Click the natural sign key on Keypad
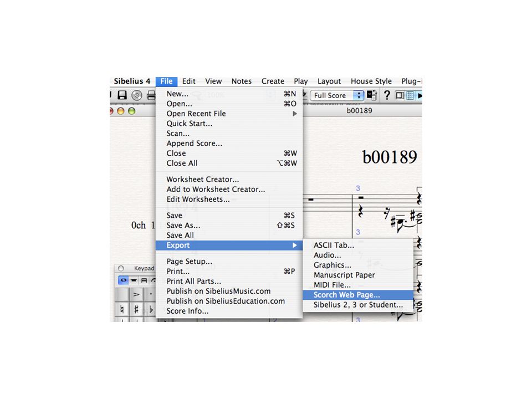This screenshot has width=532, height=399. coord(122,309)
